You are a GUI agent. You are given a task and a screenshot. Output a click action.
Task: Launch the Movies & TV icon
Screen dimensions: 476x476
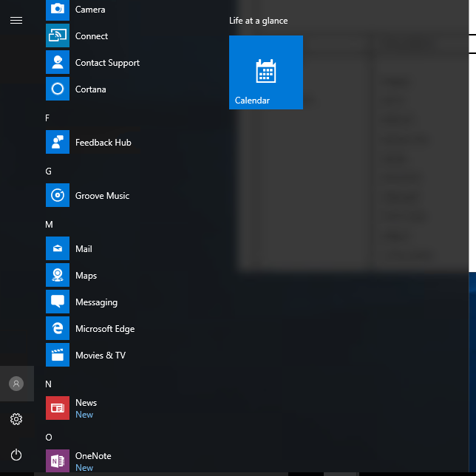(58, 355)
